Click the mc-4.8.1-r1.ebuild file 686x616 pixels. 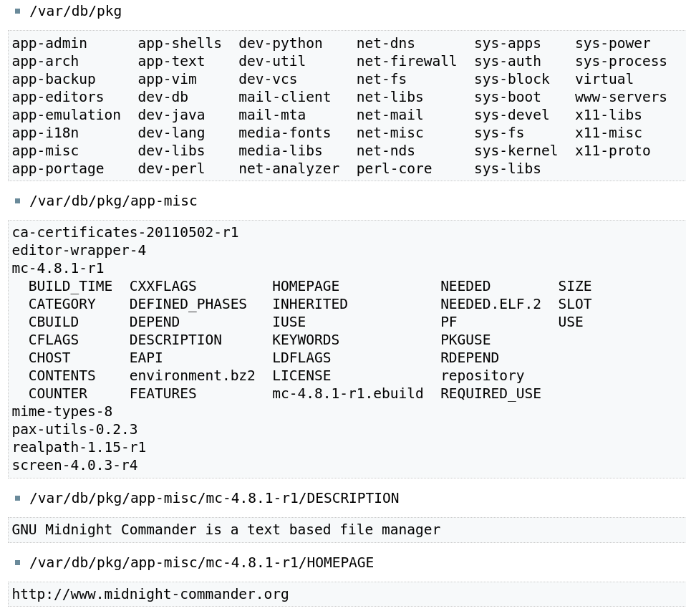click(x=347, y=394)
